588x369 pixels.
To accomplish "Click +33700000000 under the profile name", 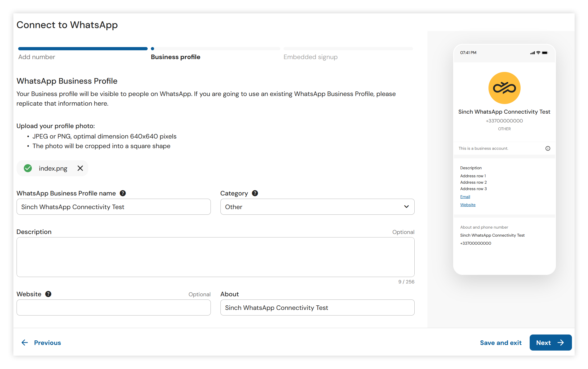I will (x=504, y=121).
